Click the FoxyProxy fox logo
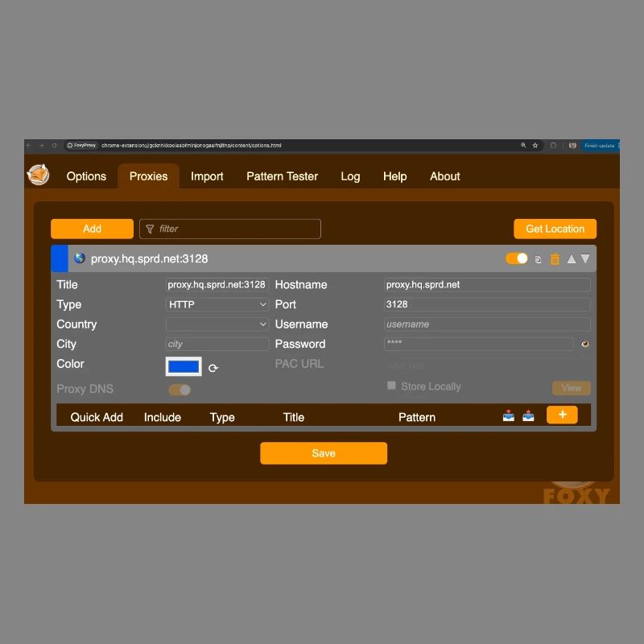The width and height of the screenshot is (644, 644). pyautogui.click(x=38, y=175)
